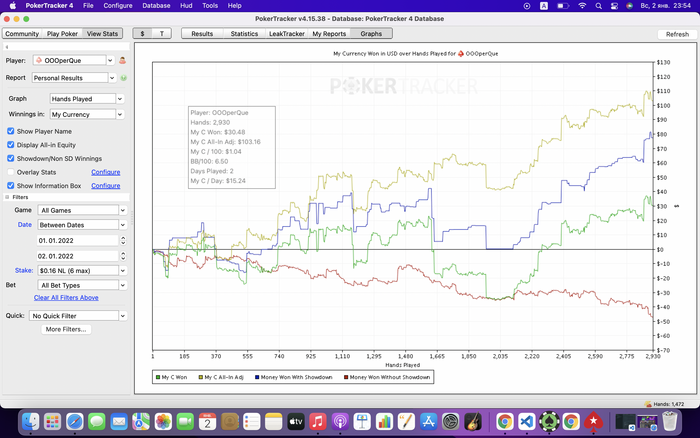Open the Database menu
This screenshot has height=438, width=700.
[156, 6]
